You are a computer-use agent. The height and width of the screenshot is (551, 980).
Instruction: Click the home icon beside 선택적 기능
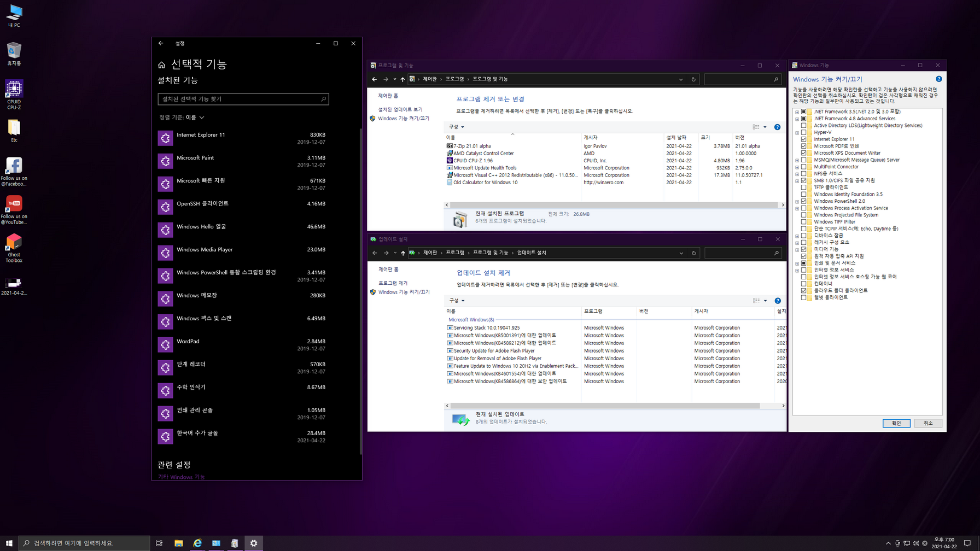click(x=161, y=65)
